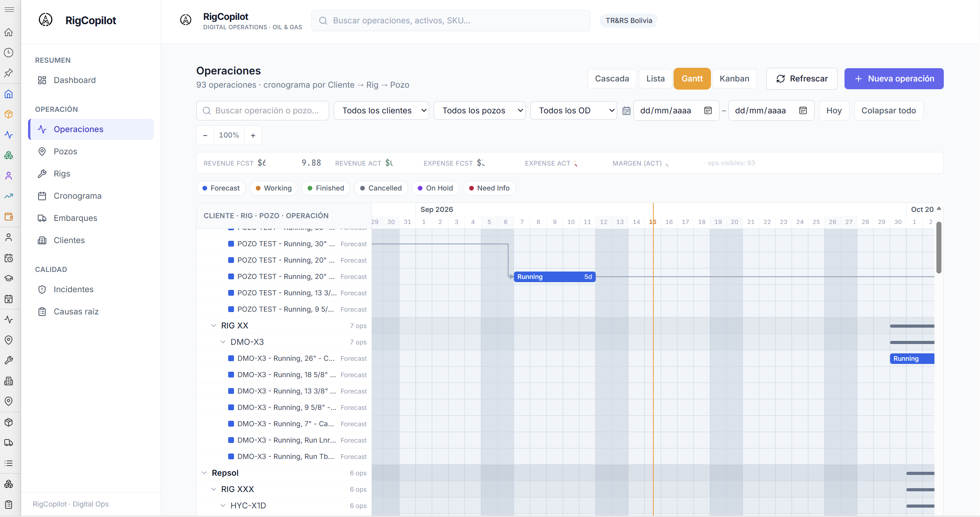The image size is (980, 517).
Task: Open the Todos los OD dropdown
Action: (x=574, y=111)
